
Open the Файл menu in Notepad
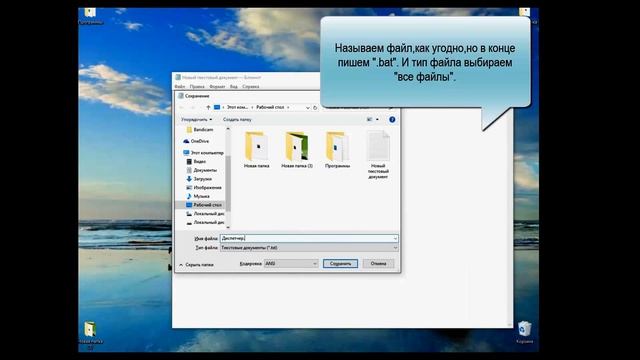[180, 87]
